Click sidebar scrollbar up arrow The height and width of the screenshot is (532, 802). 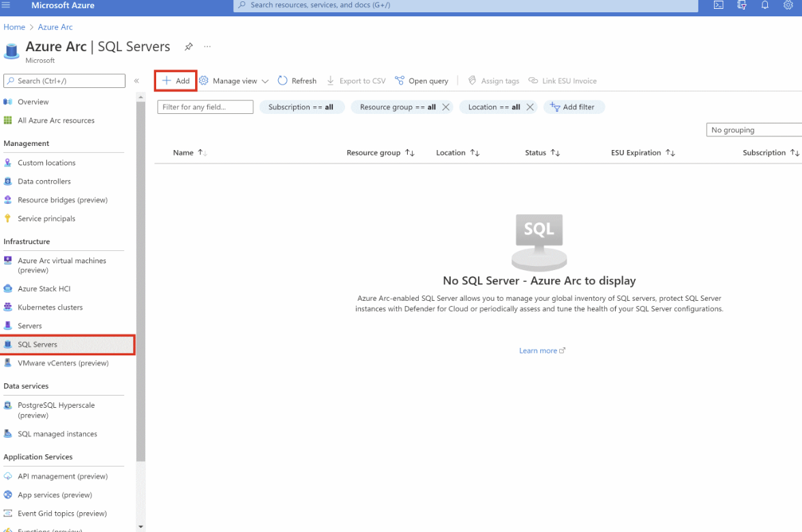140,97
